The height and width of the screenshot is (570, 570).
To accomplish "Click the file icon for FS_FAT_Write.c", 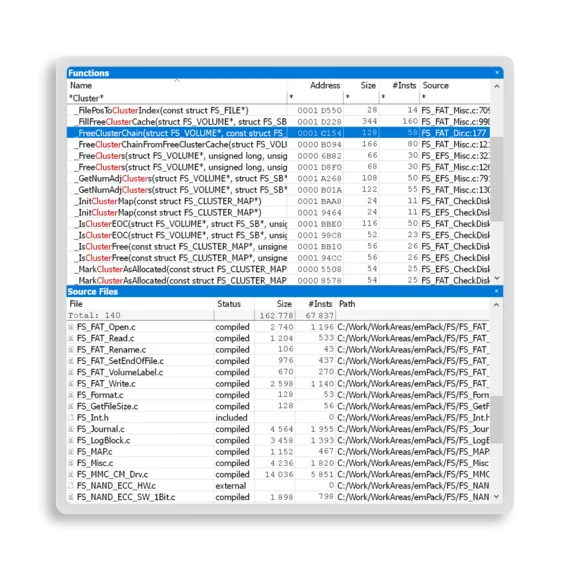I will click(71, 384).
